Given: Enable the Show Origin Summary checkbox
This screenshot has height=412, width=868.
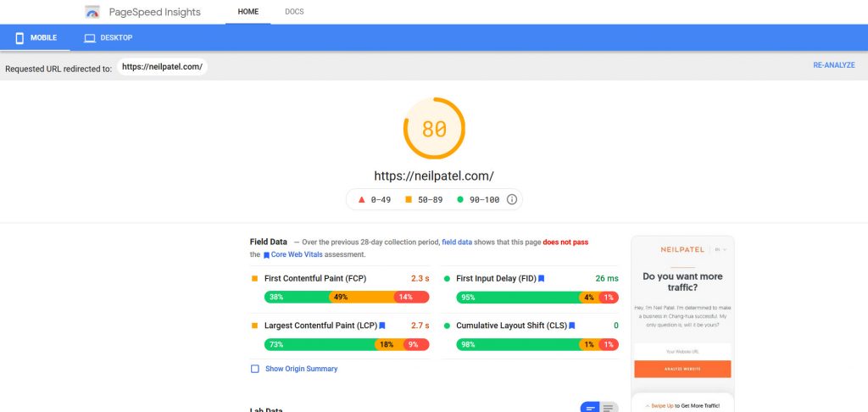Looking at the screenshot, I should [254, 369].
